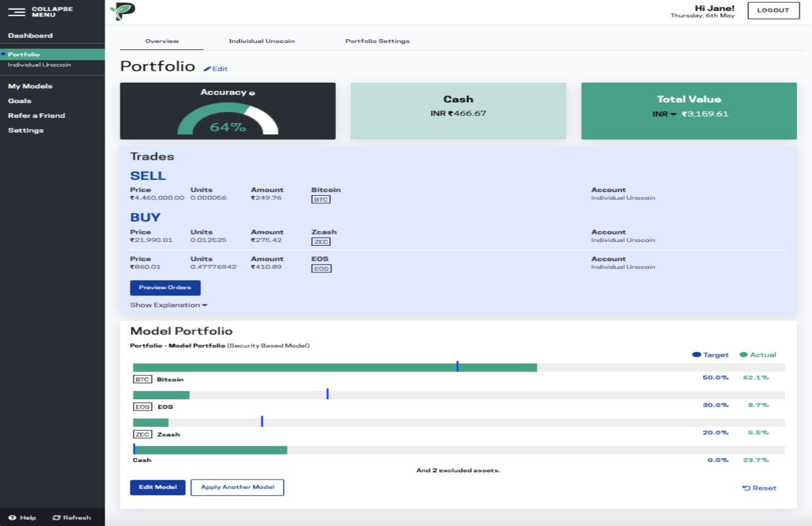This screenshot has width=812, height=526.
Task: Click the EOS target marker on bar
Action: click(328, 394)
